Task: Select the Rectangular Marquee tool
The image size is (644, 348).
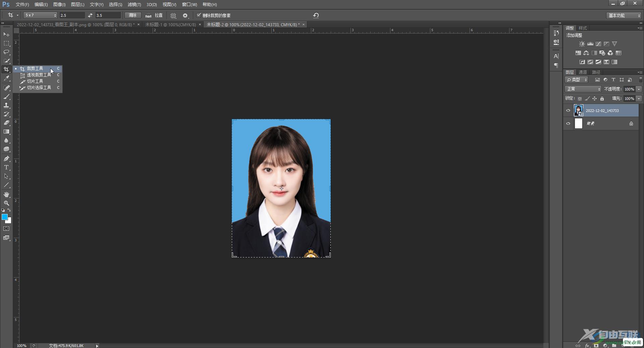Action: pos(6,43)
